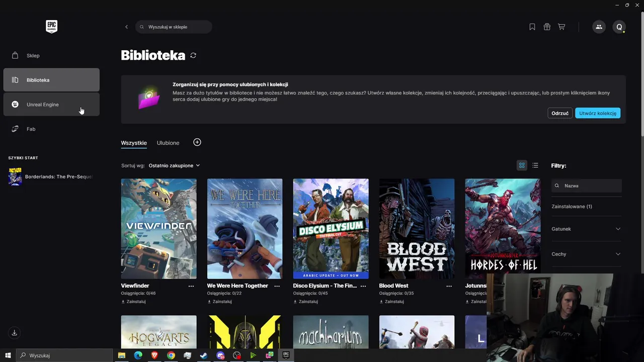Install Disco Elysium via Zainstaluj
Image resolution: width=644 pixels, height=362 pixels.
point(306,302)
